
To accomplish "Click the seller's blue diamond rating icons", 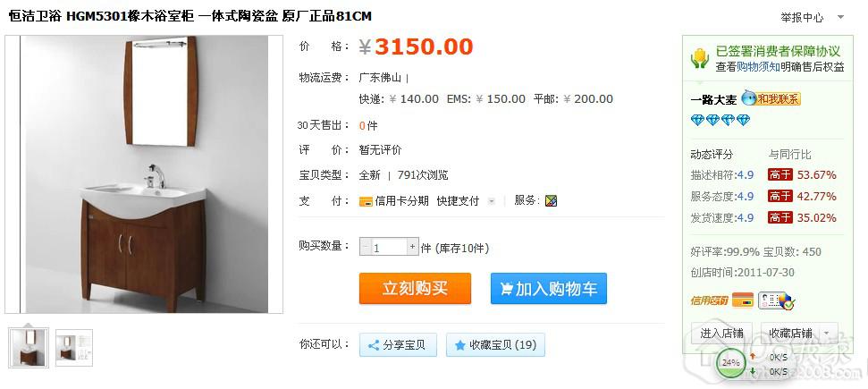I will click(721, 120).
